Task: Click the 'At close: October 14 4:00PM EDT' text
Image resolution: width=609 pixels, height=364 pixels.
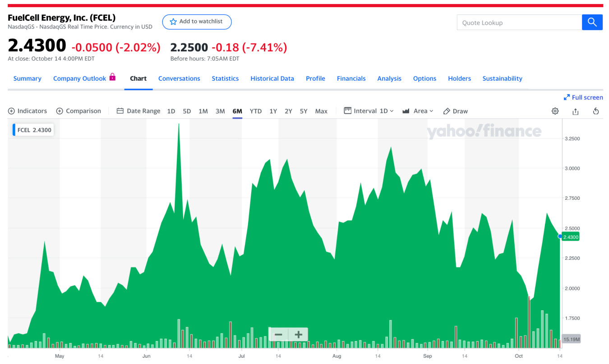Action: (51, 59)
